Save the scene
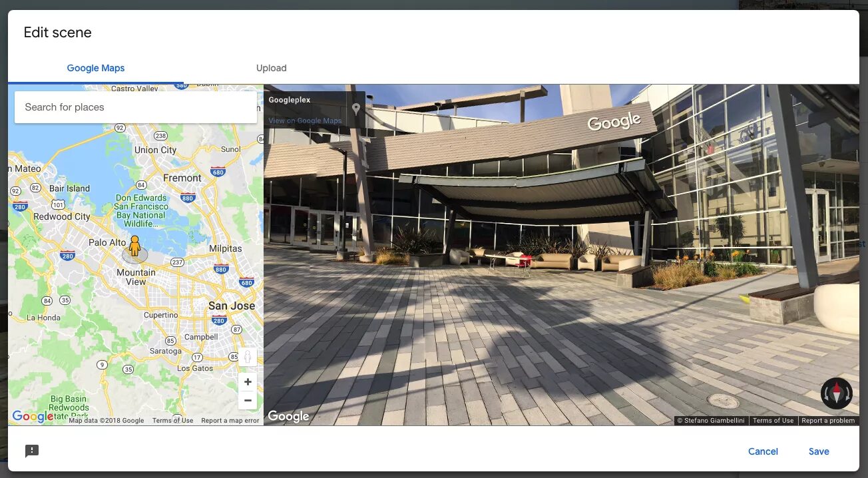The width and height of the screenshot is (868, 478). point(819,451)
